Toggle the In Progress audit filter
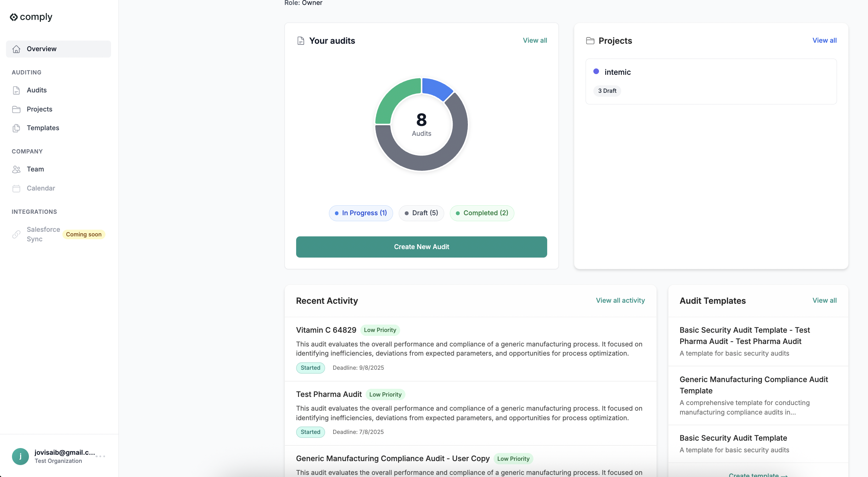The width and height of the screenshot is (868, 477). click(x=361, y=213)
